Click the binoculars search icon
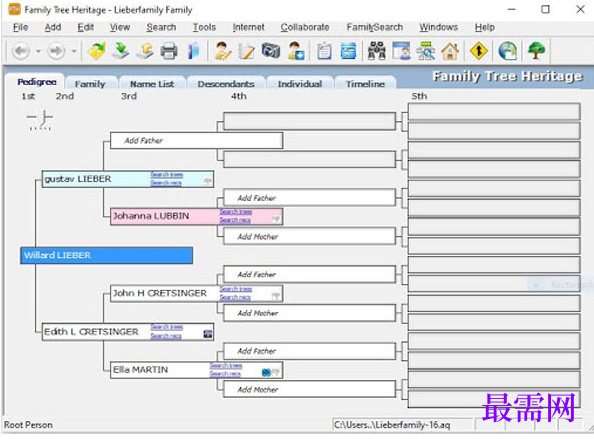Screen dimensions: 594x439 pos(377,51)
